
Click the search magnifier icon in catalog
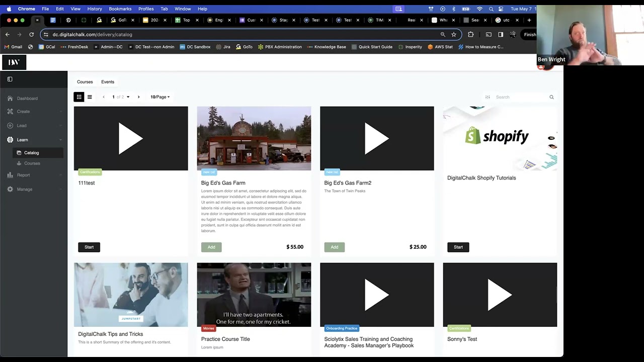(551, 97)
